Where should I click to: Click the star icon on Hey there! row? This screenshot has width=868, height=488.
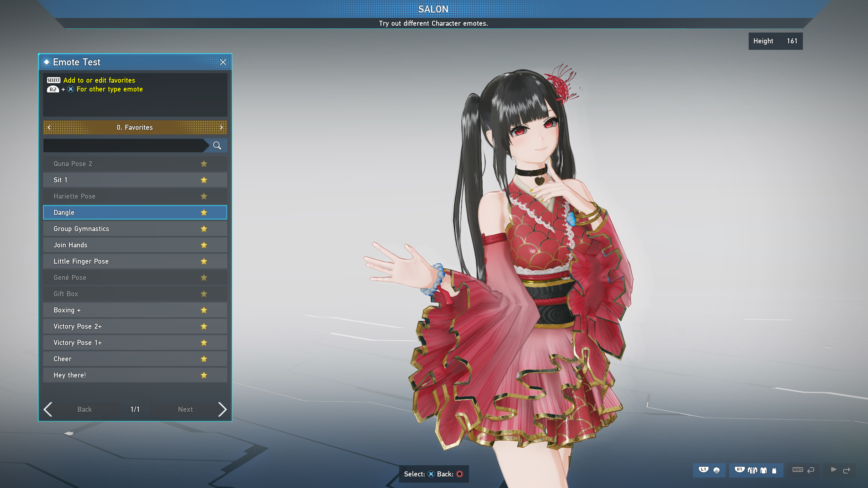[204, 375]
